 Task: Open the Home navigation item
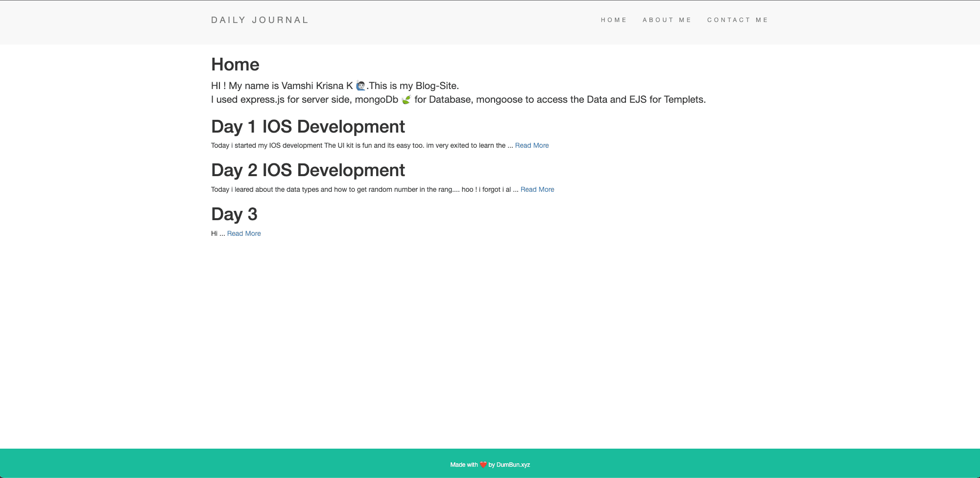[614, 20]
